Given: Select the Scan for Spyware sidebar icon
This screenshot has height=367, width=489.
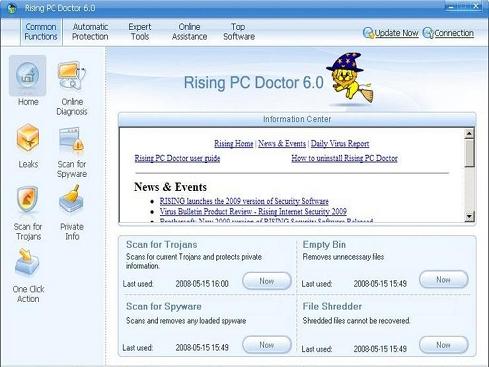Looking at the screenshot, I should coord(71,140).
